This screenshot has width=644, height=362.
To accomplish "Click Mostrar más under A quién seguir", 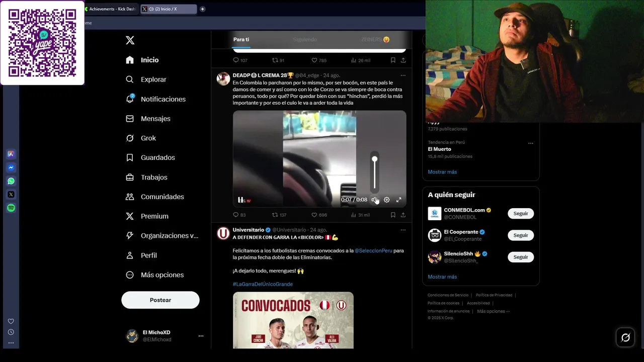I will [x=442, y=277].
